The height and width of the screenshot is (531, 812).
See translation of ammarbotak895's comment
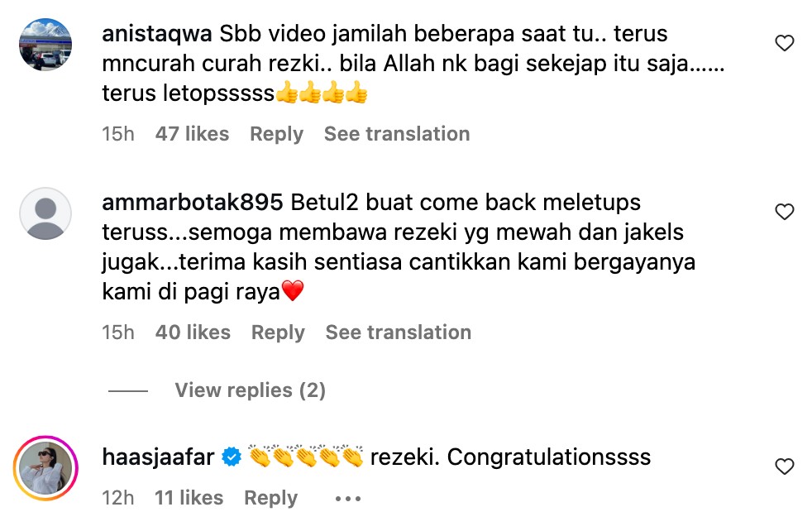click(399, 332)
